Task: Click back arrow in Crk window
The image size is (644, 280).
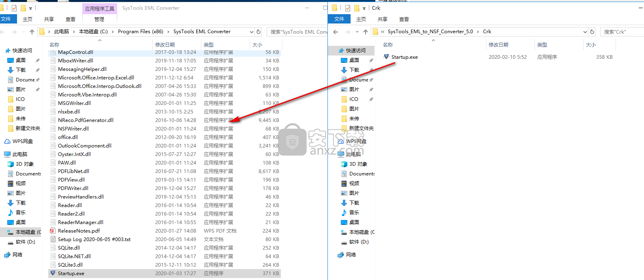Action: [x=336, y=32]
